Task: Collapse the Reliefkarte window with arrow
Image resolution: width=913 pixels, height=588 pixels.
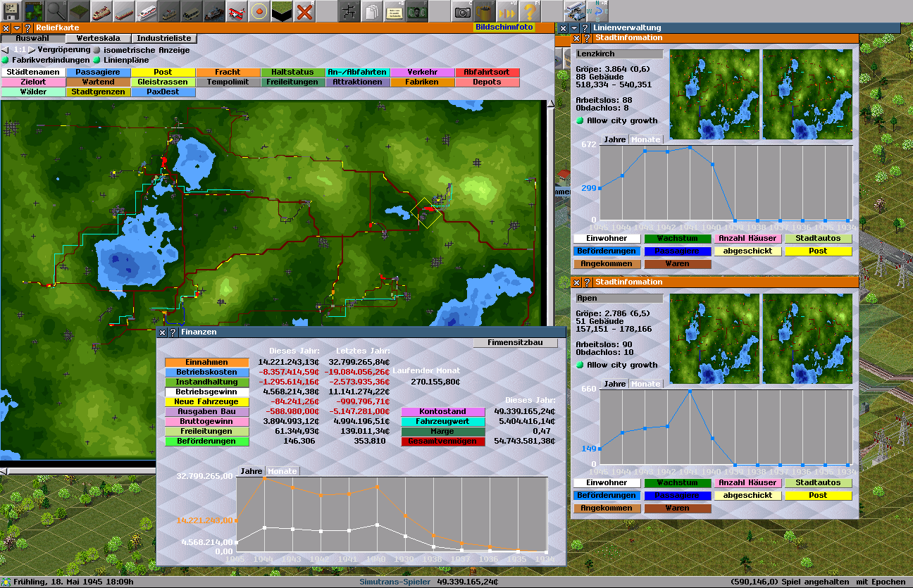Action: 16,28
